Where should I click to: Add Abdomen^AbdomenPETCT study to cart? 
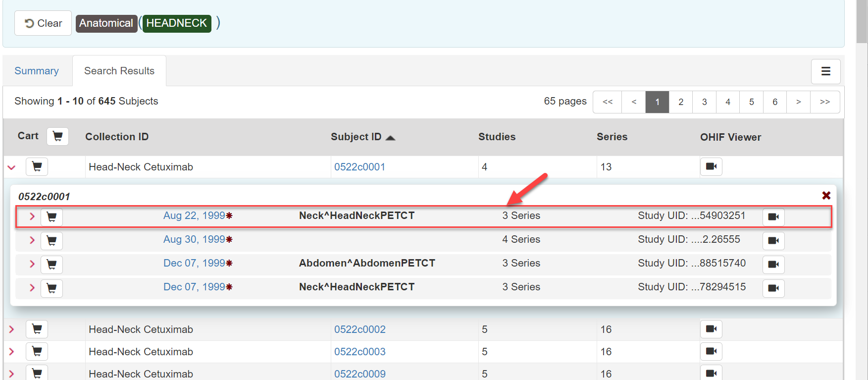pyautogui.click(x=51, y=264)
